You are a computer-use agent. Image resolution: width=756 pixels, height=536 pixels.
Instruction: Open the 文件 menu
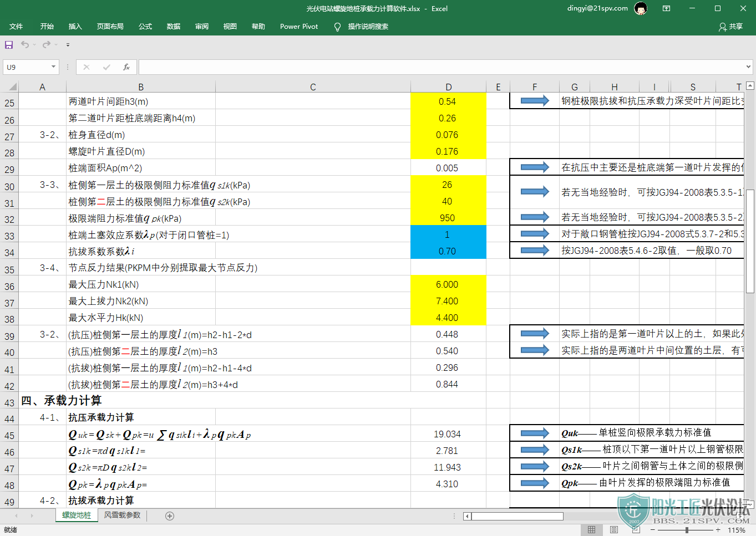(16, 27)
